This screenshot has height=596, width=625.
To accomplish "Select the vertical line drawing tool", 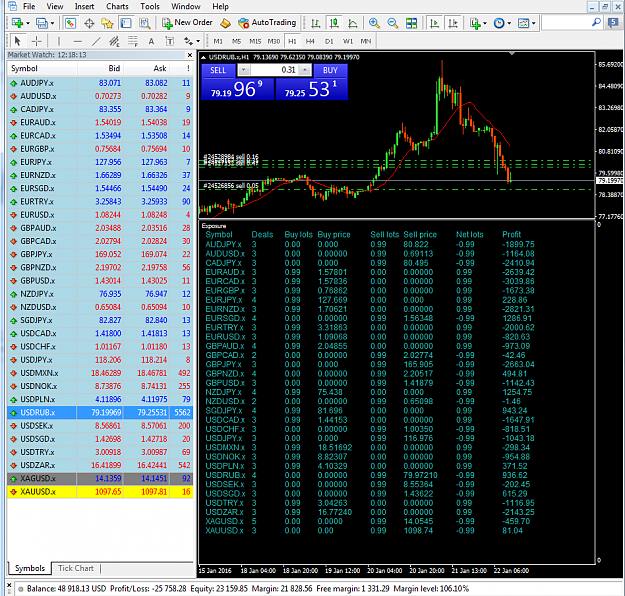I will [59, 41].
